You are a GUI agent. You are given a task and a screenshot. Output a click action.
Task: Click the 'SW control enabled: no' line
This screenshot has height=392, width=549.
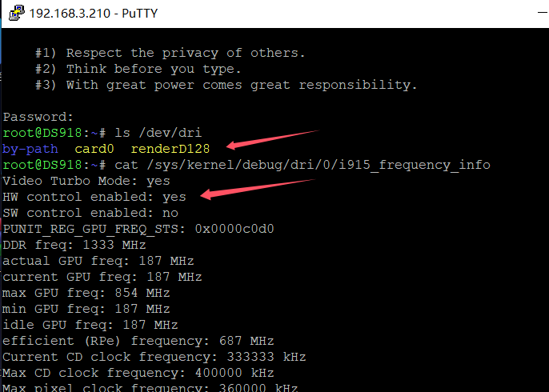[x=90, y=213]
